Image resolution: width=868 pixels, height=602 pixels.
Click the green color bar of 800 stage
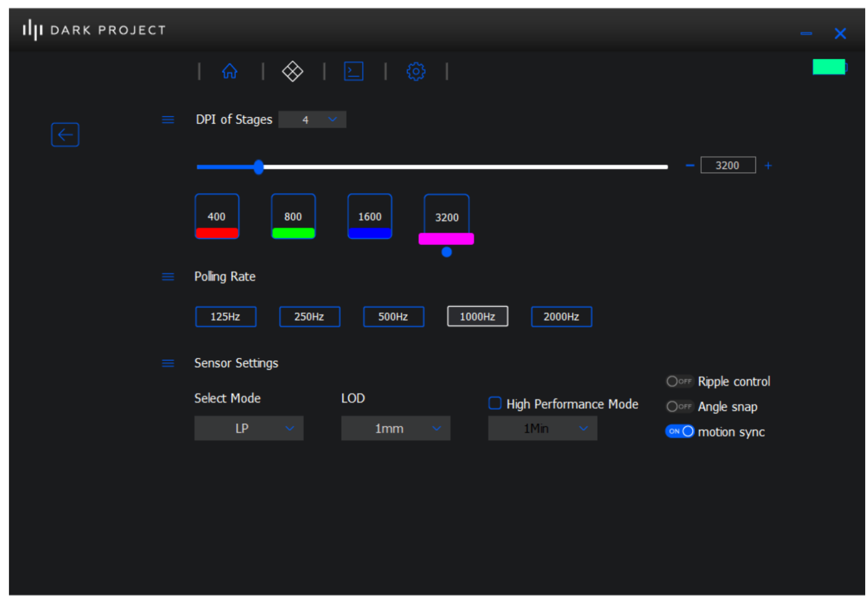[293, 233]
